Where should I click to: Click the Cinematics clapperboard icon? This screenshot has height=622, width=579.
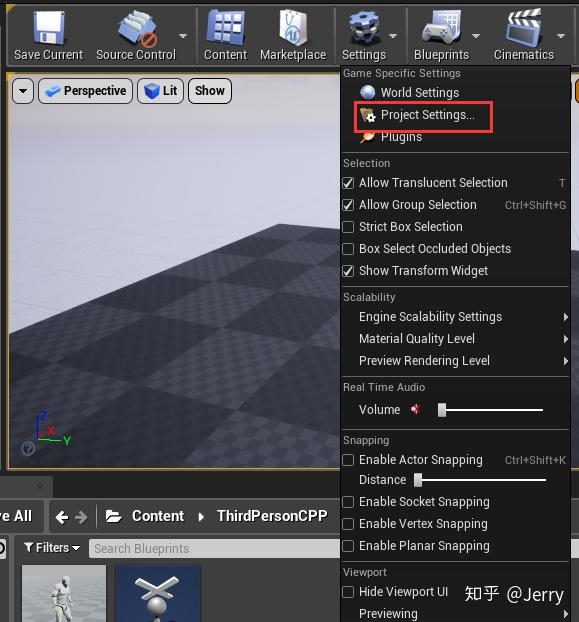pyautogui.click(x=524, y=27)
